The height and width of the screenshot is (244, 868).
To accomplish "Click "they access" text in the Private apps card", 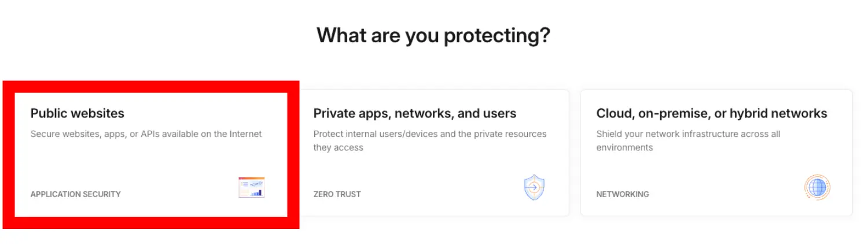I will pos(338,147).
